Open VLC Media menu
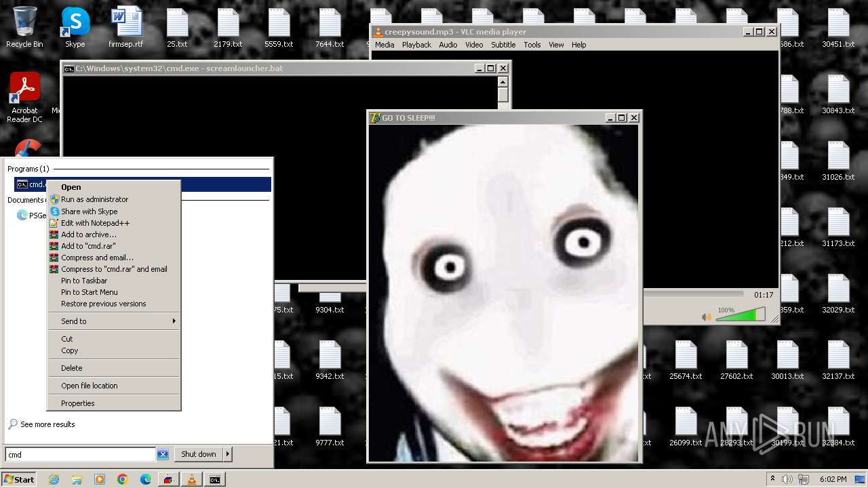The height and width of the screenshot is (488, 868). (384, 45)
